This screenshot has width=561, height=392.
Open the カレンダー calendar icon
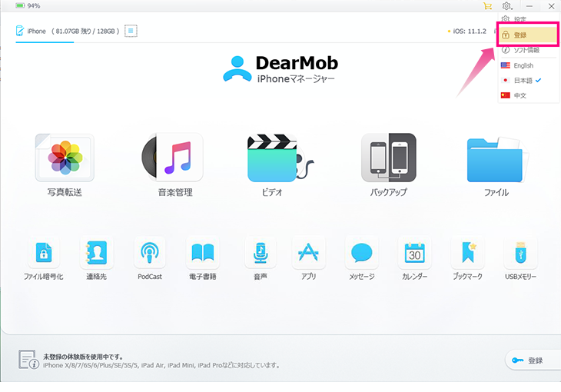point(415,253)
